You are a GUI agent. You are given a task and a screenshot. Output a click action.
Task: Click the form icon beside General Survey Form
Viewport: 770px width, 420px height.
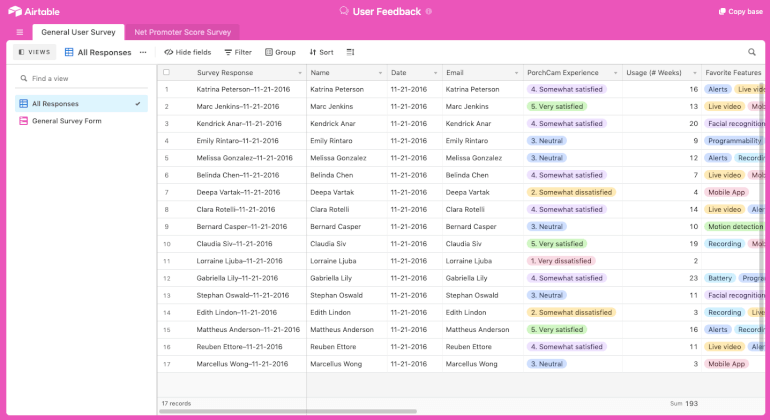(23, 121)
